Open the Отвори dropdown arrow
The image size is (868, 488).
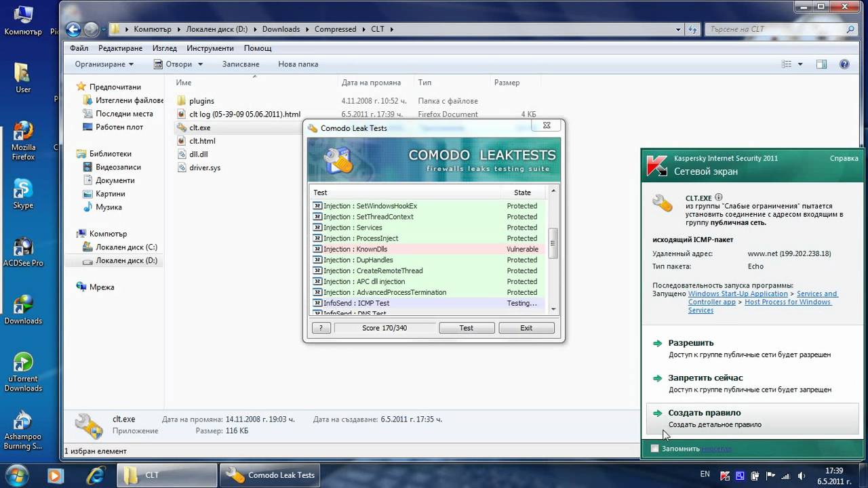coord(200,64)
